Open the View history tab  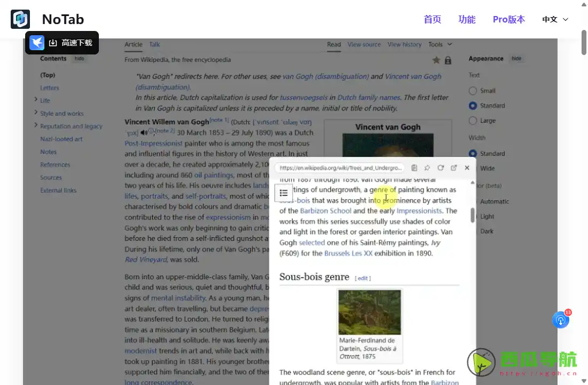pyautogui.click(x=404, y=44)
